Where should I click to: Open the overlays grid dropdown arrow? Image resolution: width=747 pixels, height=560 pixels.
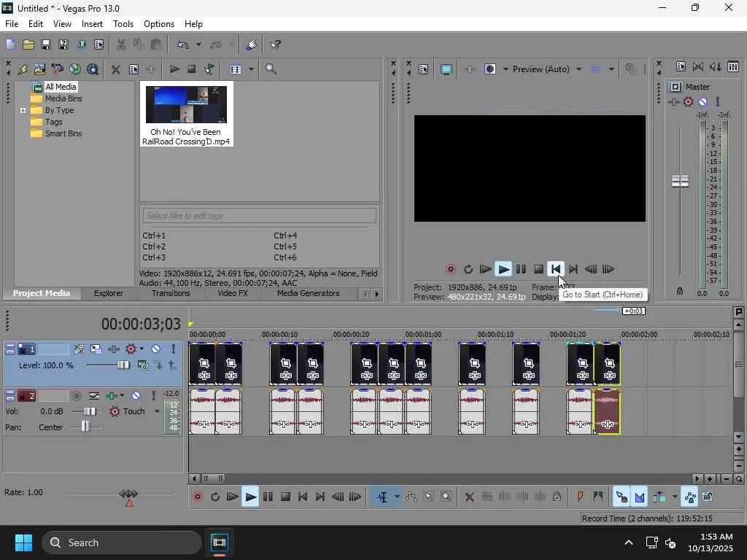pos(611,69)
